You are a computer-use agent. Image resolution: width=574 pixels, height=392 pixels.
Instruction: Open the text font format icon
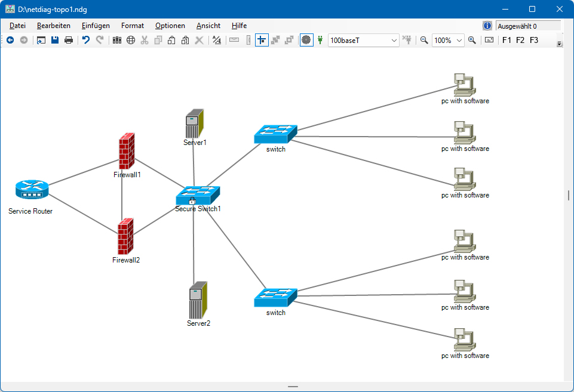point(217,40)
